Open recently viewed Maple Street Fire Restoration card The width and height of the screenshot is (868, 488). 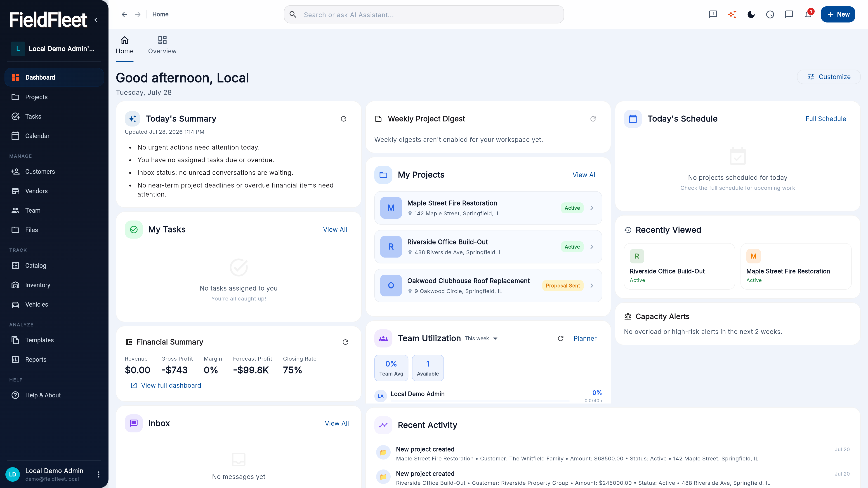pos(796,266)
